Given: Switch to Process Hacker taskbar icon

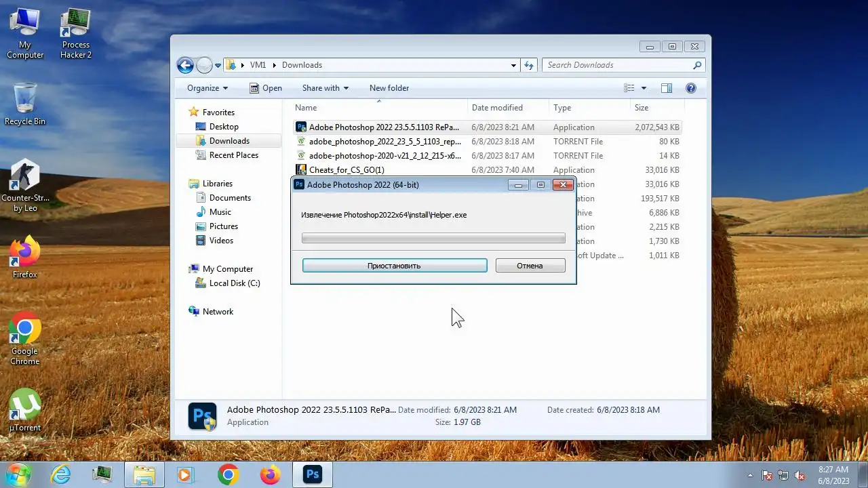Looking at the screenshot, I should pos(102,474).
